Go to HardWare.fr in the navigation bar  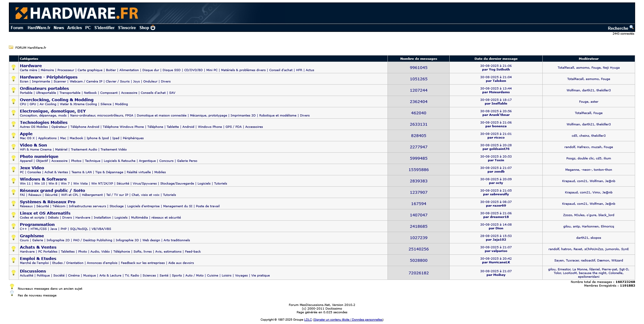39,28
